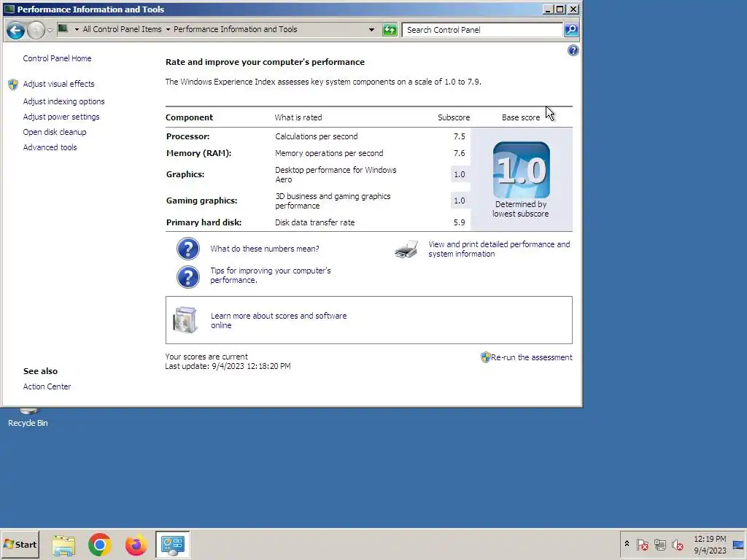Open help with the blue question icon
The height and width of the screenshot is (560, 747).
point(573,50)
